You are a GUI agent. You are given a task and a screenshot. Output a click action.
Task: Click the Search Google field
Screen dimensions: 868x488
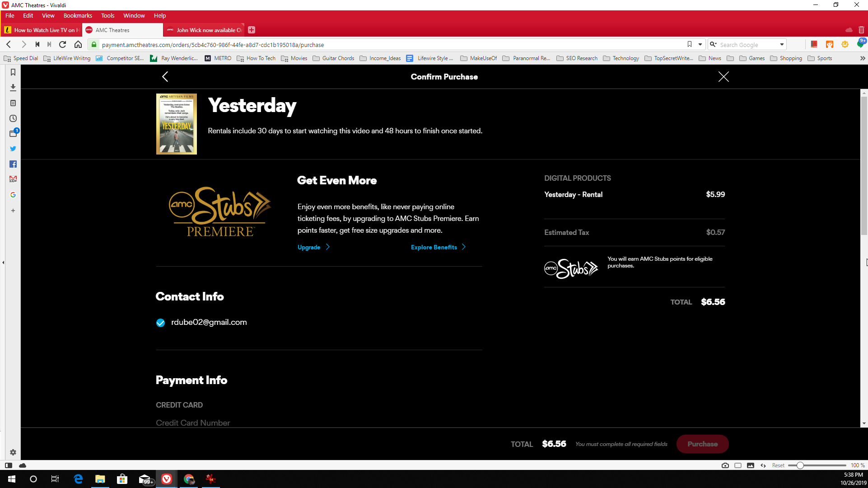[x=747, y=44]
